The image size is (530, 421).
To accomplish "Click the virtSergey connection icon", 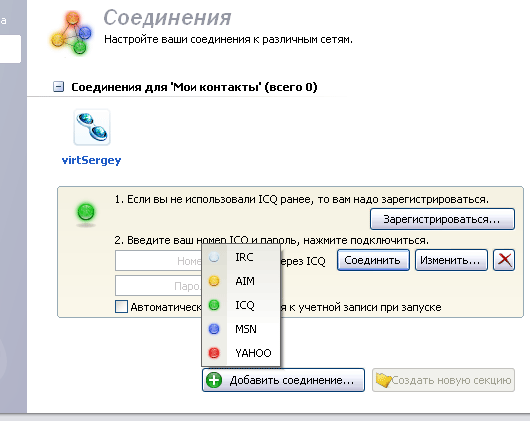I will 92,127.
